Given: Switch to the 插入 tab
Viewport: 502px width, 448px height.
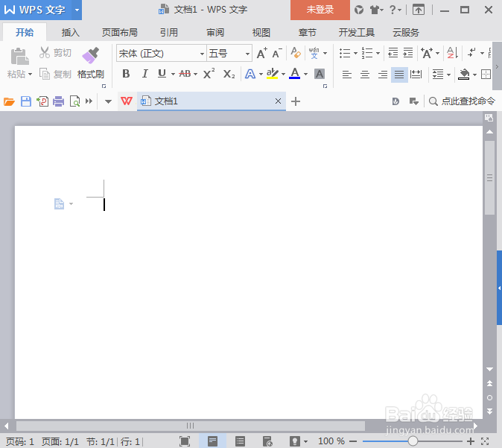Looking at the screenshot, I should (71, 32).
